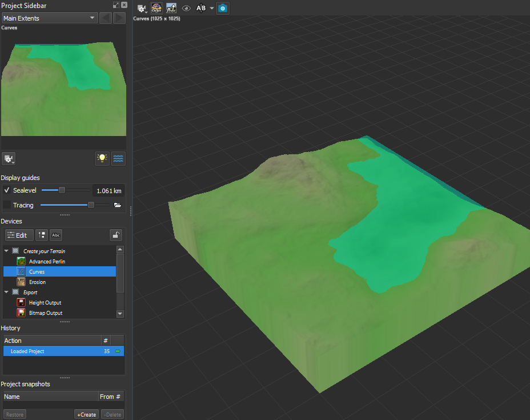Click the device sort order icon
The width and height of the screenshot is (530, 420).
[x=42, y=235]
